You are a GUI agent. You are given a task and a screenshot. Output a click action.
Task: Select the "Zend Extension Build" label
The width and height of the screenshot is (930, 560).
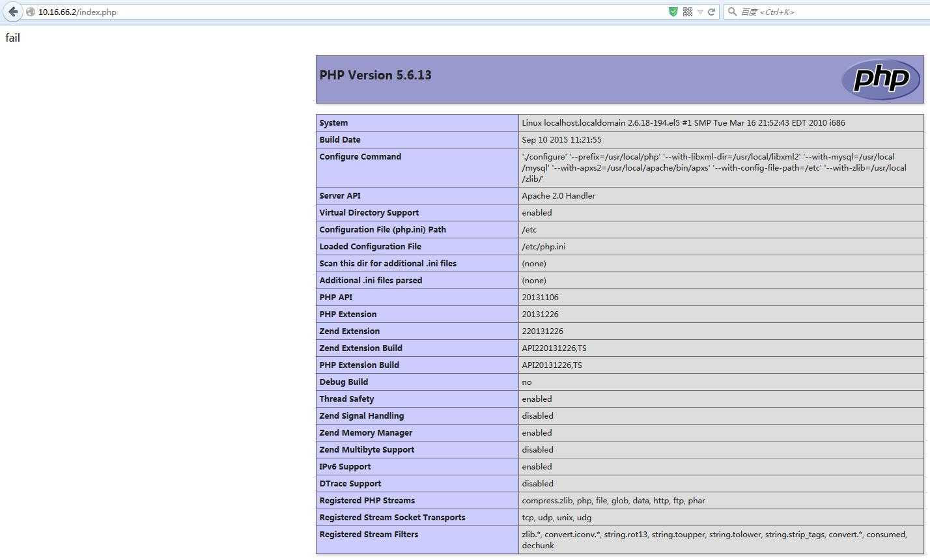[x=361, y=348]
